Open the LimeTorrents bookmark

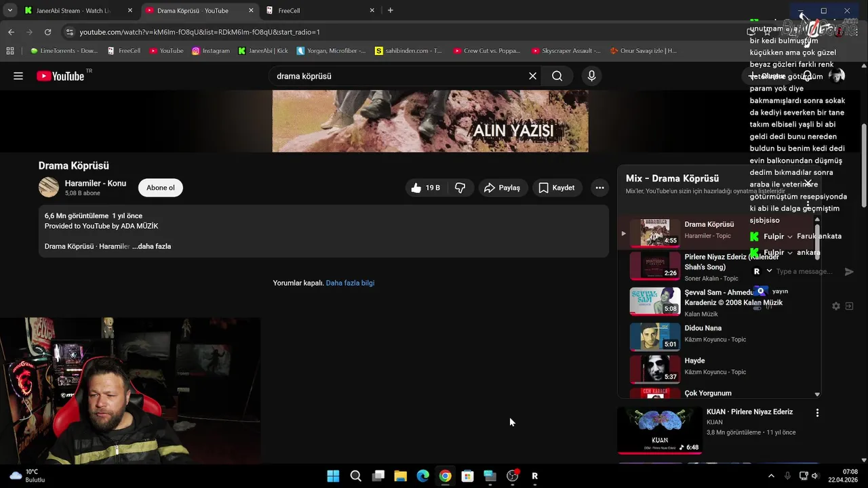point(64,50)
